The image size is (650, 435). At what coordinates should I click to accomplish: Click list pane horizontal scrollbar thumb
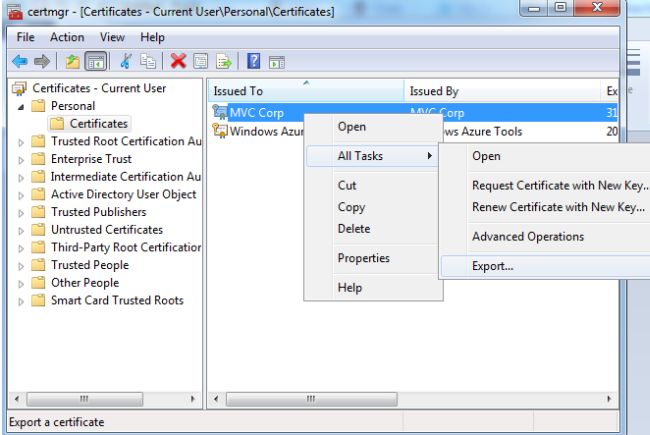[x=311, y=399]
